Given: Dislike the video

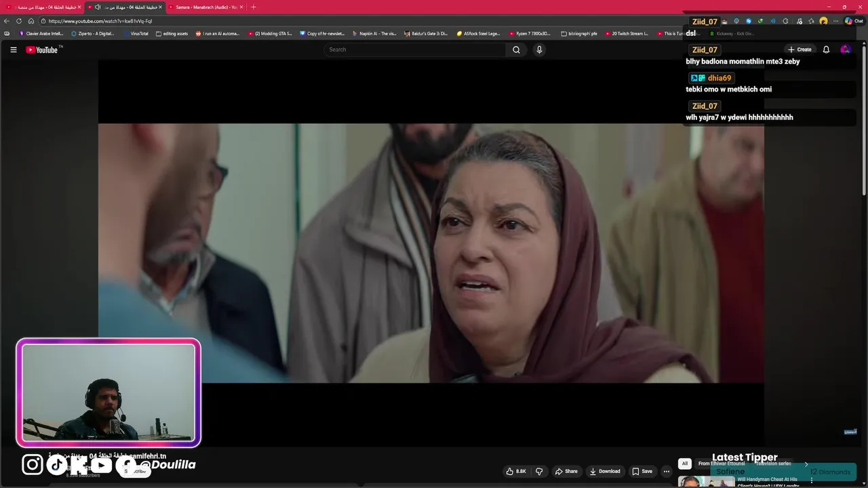Looking at the screenshot, I should [539, 471].
